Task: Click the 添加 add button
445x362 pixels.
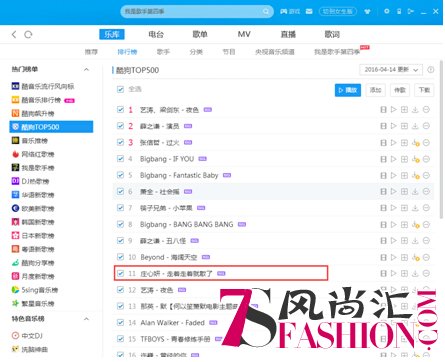Action: click(375, 90)
